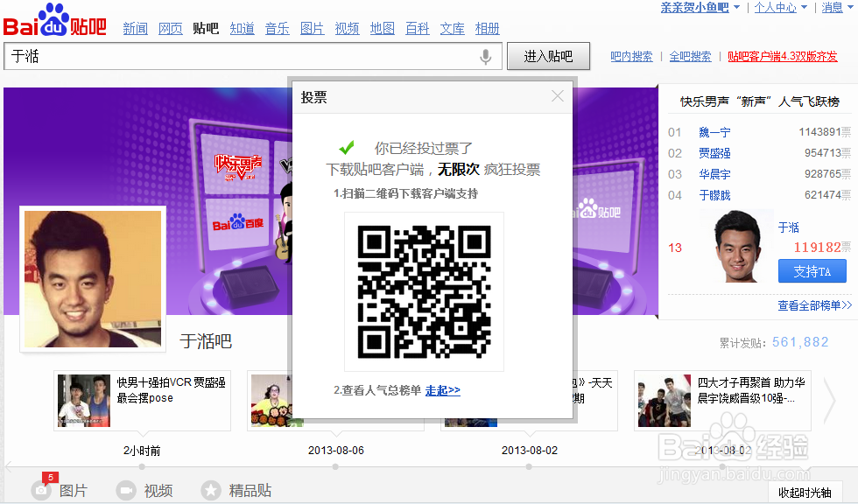
Task: Open the 新闻 navigation link
Action: 135,28
